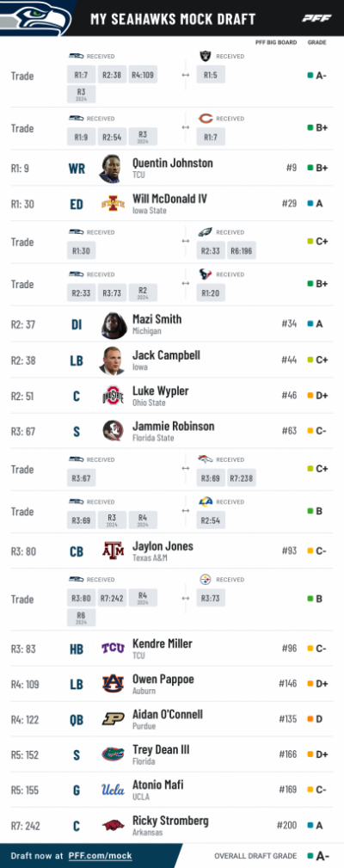Click the Broncos logo in trade row
344x868 pixels.
206,459
